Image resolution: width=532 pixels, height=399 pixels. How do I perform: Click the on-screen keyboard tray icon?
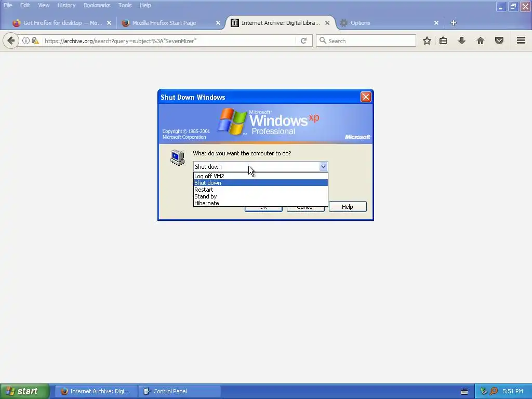[x=464, y=392]
